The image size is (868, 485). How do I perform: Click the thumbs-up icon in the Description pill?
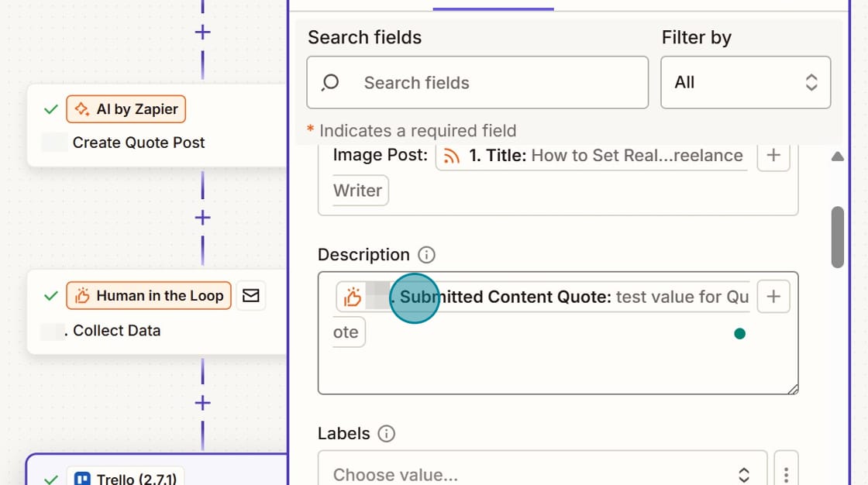(353, 296)
